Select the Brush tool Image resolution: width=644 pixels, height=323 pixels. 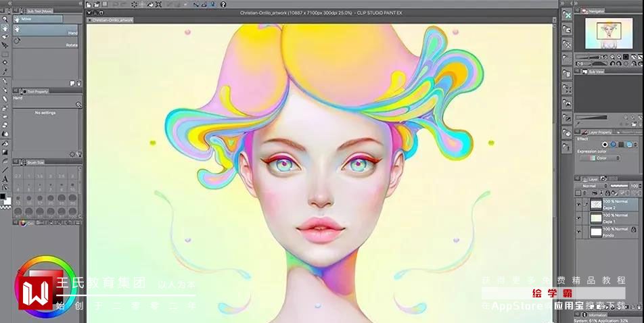point(5,99)
